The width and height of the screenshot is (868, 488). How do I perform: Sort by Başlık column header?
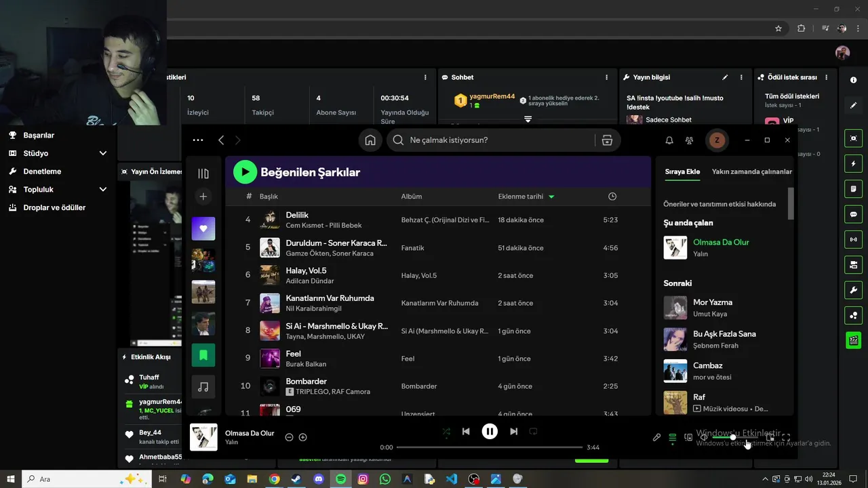269,197
